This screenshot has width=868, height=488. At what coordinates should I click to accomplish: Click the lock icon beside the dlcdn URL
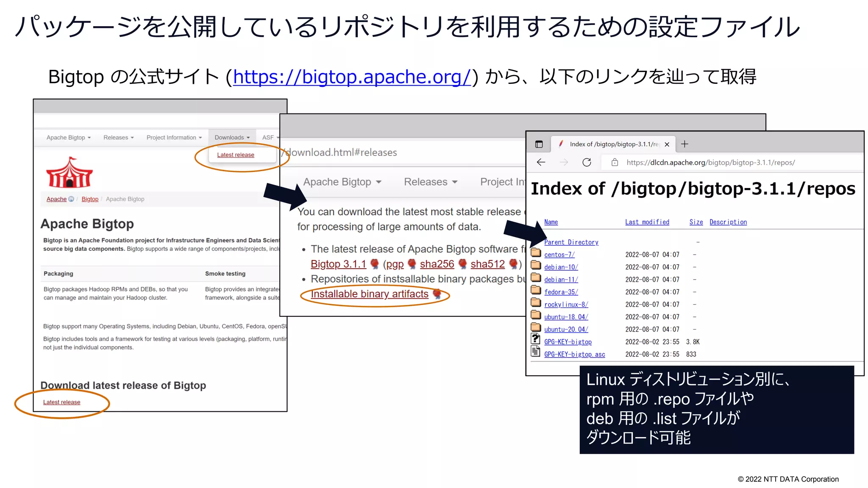pos(615,162)
